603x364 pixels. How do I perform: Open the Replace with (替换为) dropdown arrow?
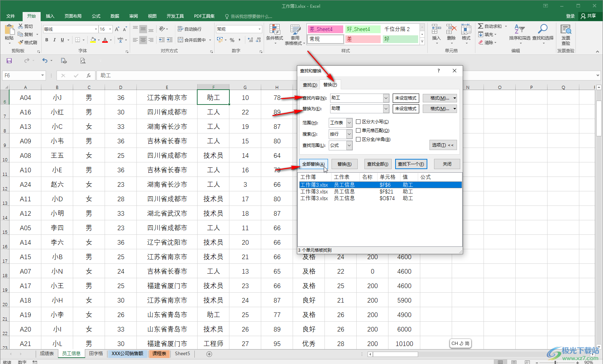[386, 109]
